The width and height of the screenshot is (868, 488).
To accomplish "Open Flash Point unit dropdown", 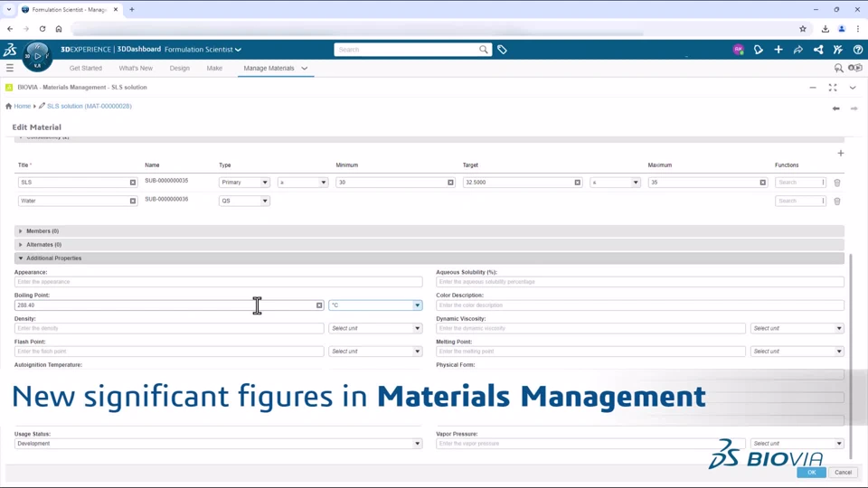I will click(375, 352).
